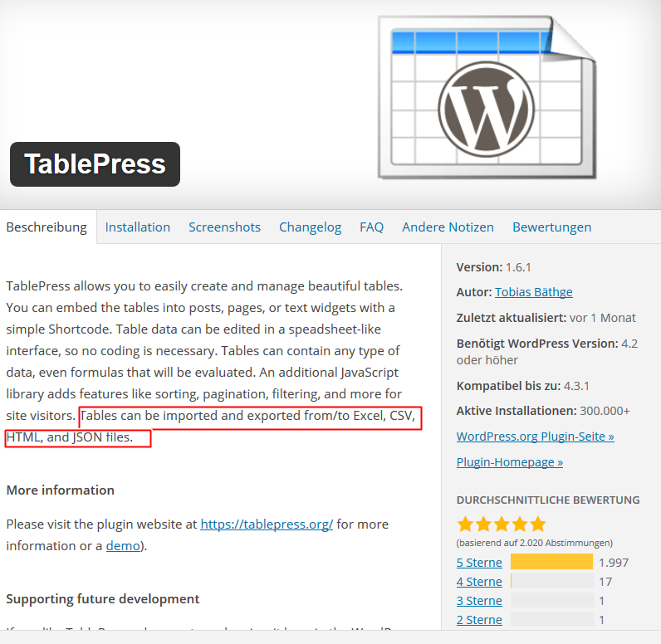Show 3 Sterne ratings
This screenshot has width=661, height=644.
pyautogui.click(x=479, y=601)
